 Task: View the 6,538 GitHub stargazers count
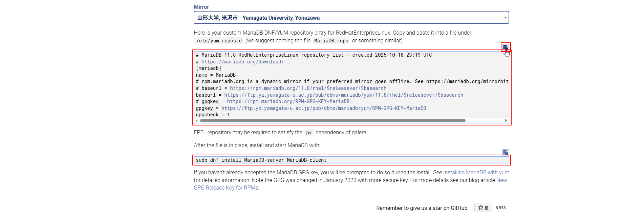pos(500,208)
